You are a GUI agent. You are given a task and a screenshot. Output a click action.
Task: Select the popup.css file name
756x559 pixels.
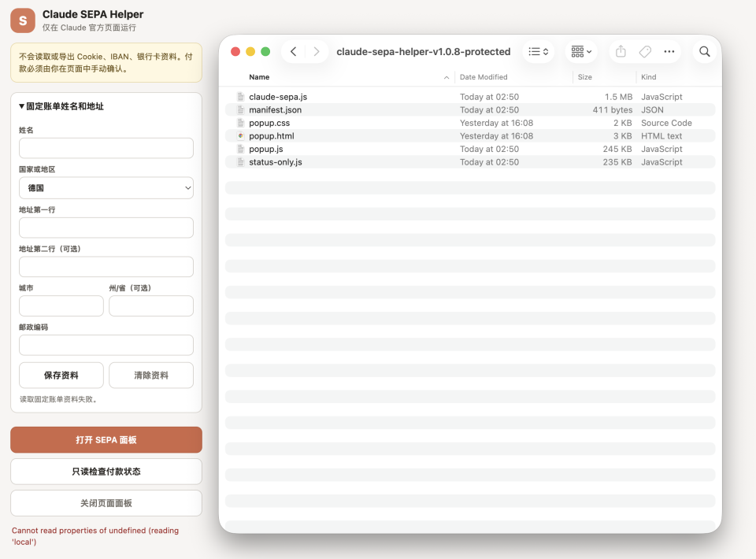269,123
